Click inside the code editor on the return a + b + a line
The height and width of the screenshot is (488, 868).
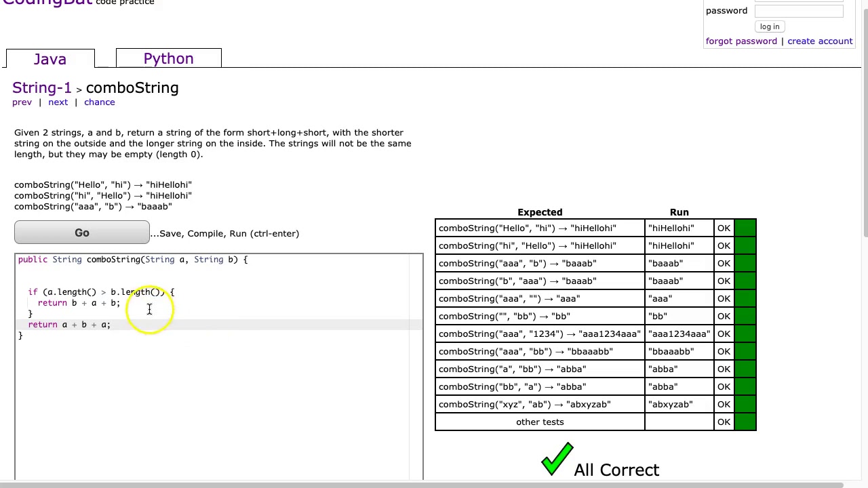(x=69, y=325)
